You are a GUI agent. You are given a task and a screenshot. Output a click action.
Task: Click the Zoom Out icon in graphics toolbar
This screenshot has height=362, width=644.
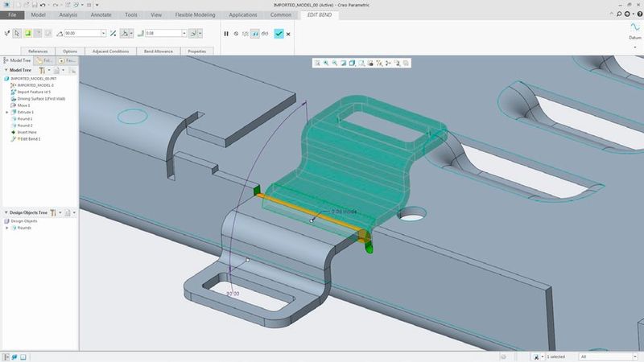[335, 63]
